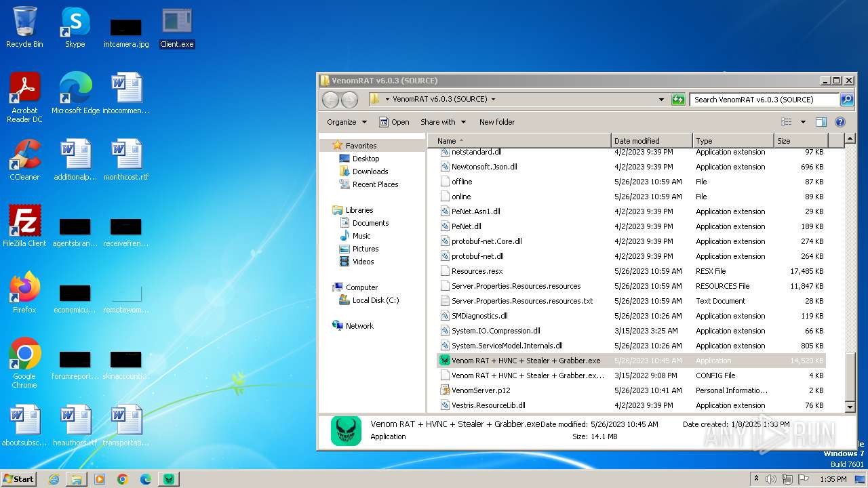Open Microsoft Edge desktop shortcut
This screenshot has height=488, width=868.
click(x=75, y=94)
